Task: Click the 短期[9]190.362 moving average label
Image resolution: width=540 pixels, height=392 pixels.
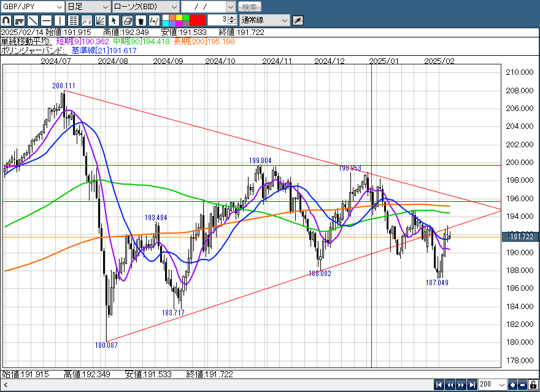Action: (x=83, y=42)
